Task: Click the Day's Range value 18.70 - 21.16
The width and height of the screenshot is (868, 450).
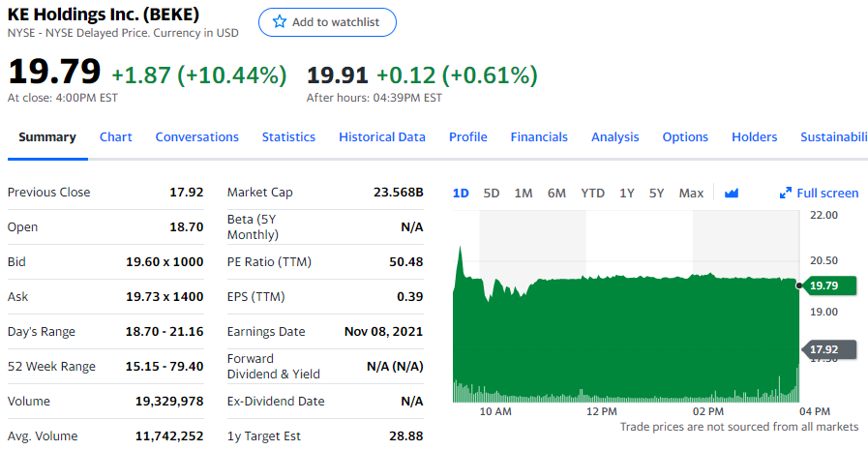Action: (x=165, y=332)
